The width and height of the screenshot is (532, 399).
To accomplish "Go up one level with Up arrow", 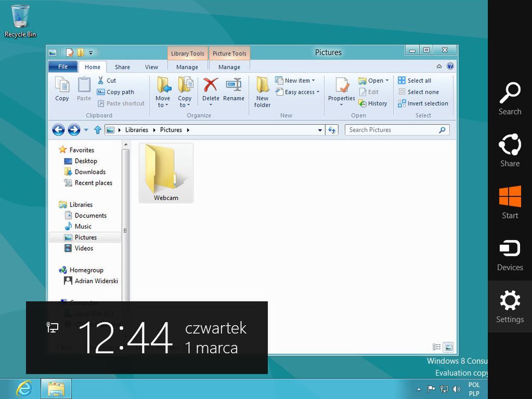I will (98, 130).
